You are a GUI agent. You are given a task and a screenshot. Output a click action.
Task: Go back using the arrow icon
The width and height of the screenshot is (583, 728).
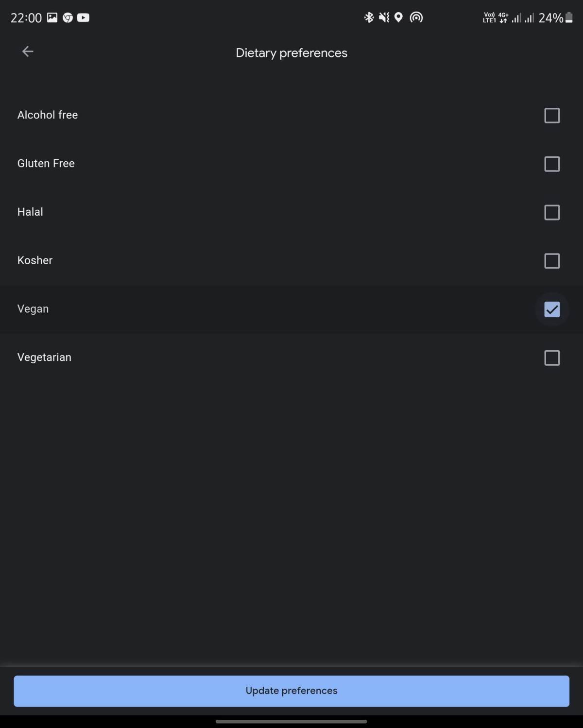pyautogui.click(x=28, y=51)
